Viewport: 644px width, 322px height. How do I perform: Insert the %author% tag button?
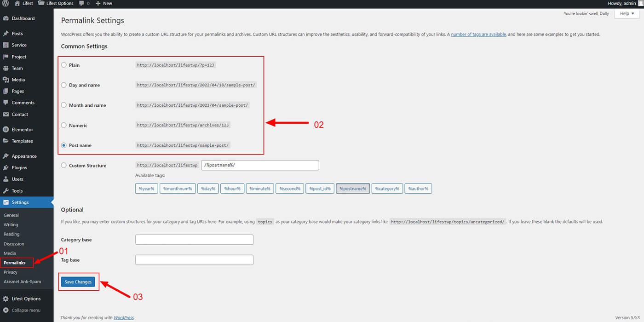tap(418, 189)
